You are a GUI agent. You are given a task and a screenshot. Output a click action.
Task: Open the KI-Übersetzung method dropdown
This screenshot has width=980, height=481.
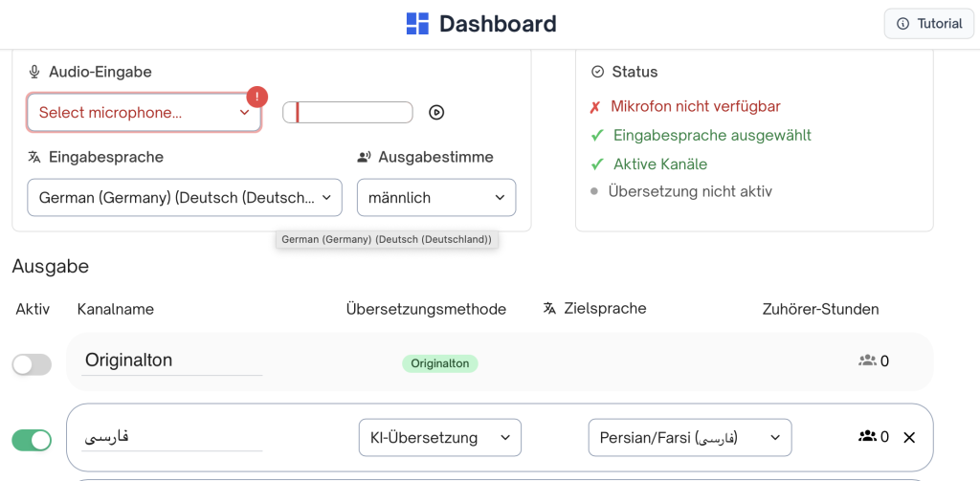439,438
